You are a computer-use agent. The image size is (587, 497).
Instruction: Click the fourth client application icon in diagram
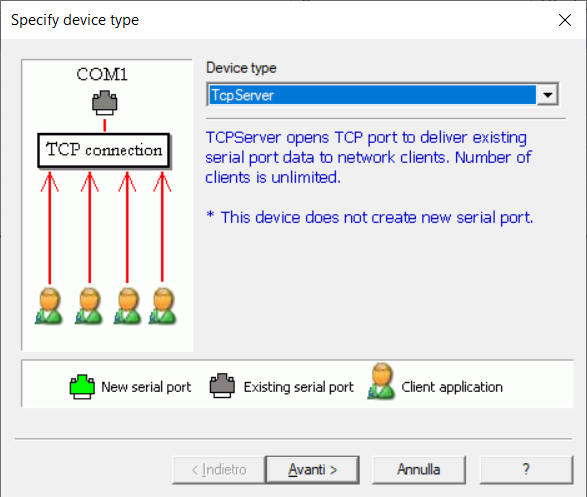163,306
